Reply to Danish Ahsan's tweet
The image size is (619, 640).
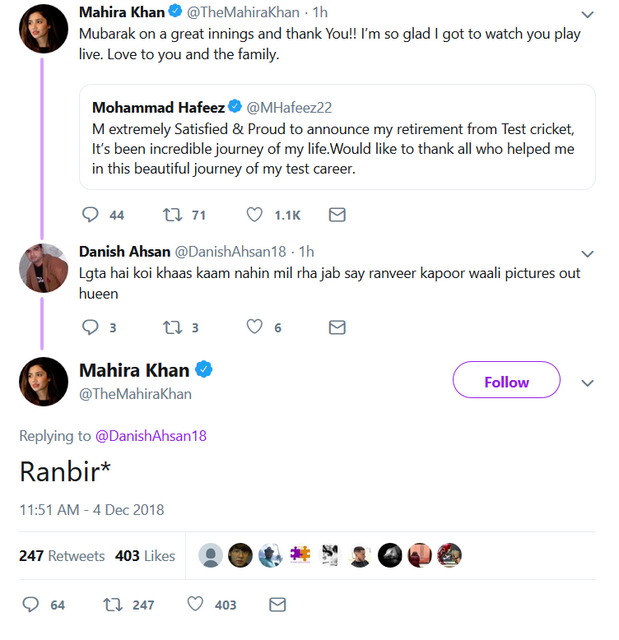click(x=91, y=327)
